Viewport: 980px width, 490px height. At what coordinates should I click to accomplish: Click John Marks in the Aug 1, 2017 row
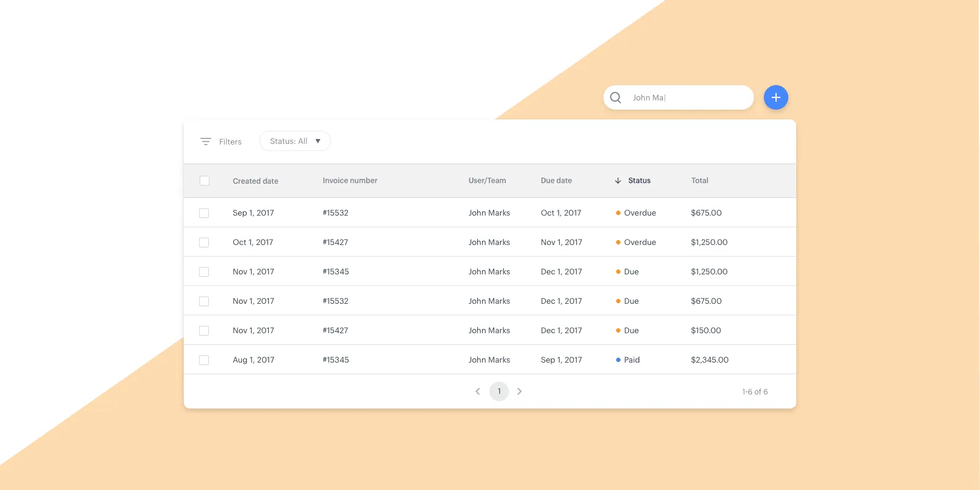489,360
